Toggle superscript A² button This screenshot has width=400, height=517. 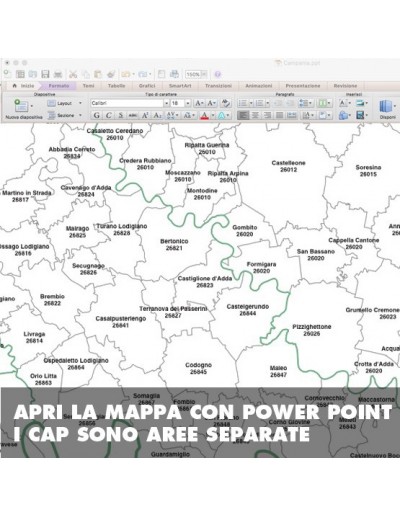pyautogui.click(x=145, y=115)
